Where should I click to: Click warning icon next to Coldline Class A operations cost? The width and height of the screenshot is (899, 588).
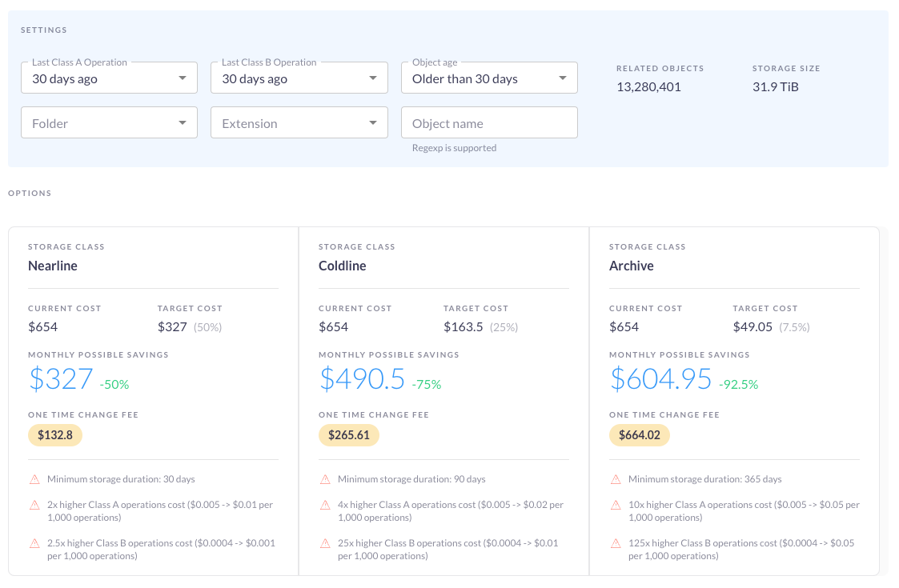pyautogui.click(x=324, y=505)
